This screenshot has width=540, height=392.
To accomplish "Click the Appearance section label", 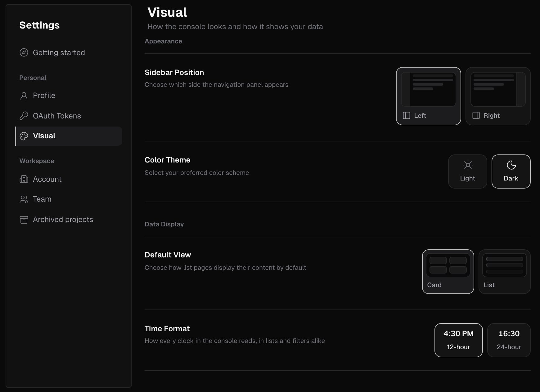I will click(x=164, y=41).
